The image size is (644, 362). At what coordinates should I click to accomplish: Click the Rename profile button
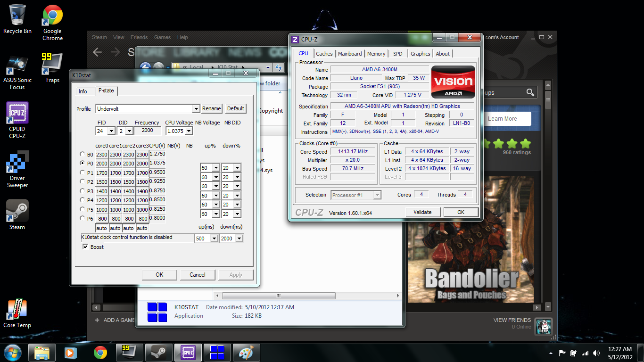click(212, 108)
